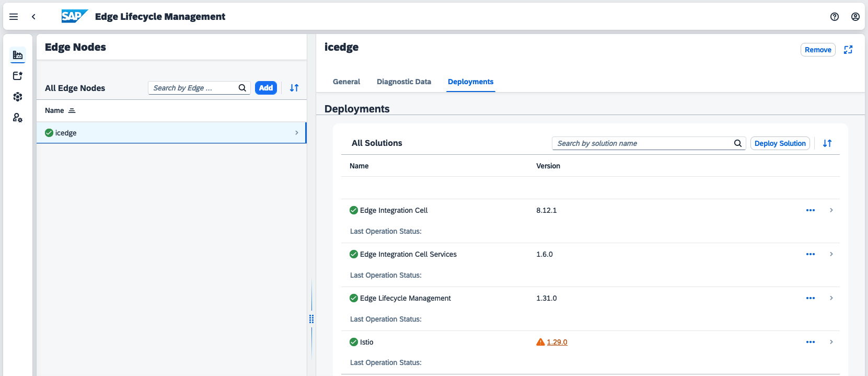Open more actions for Edge Lifecycle Management
The width and height of the screenshot is (868, 376).
(811, 298)
